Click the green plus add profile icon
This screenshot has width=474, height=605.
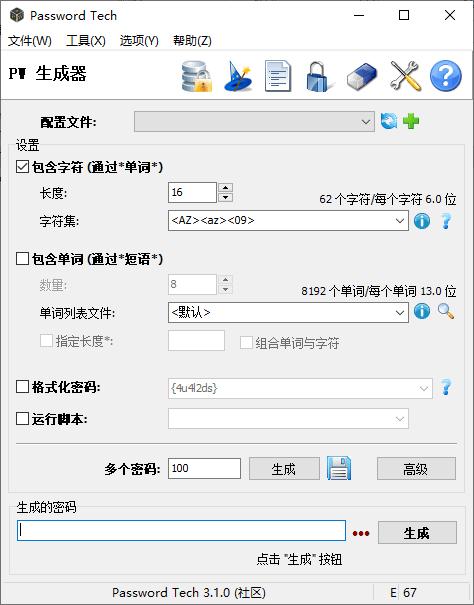(x=411, y=121)
